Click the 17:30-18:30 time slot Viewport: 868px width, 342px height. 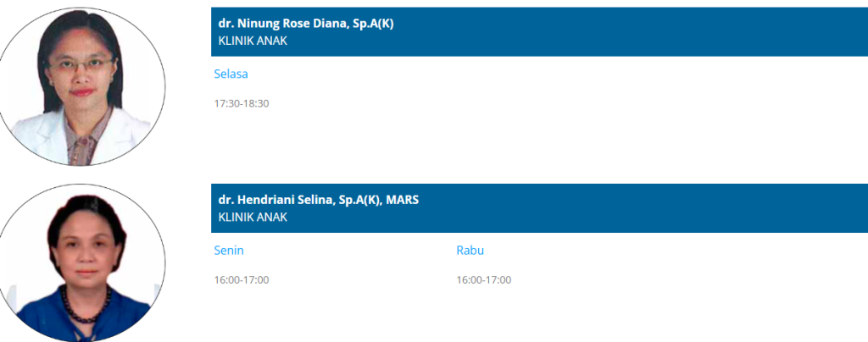point(242,103)
